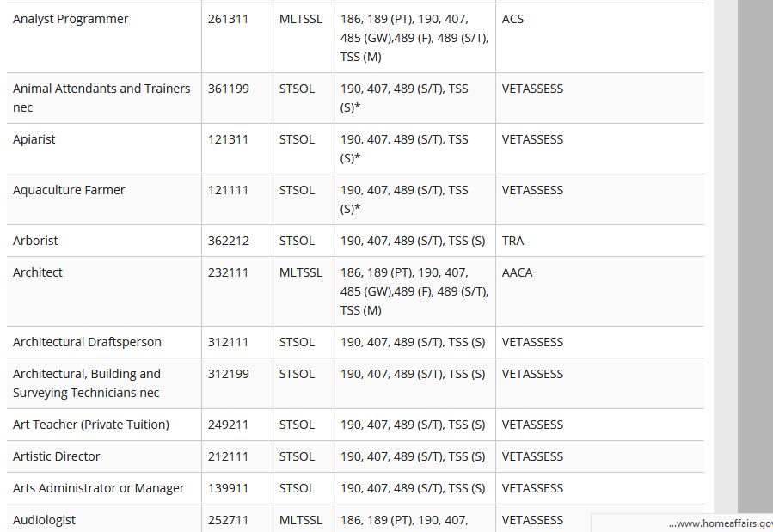Click TRA assessing authority for Arborist
Viewport: 773px width, 532px height.
tap(512, 241)
